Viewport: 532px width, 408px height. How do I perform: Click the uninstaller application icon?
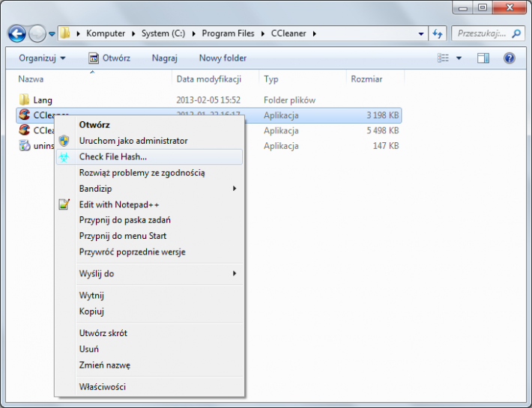(x=25, y=145)
